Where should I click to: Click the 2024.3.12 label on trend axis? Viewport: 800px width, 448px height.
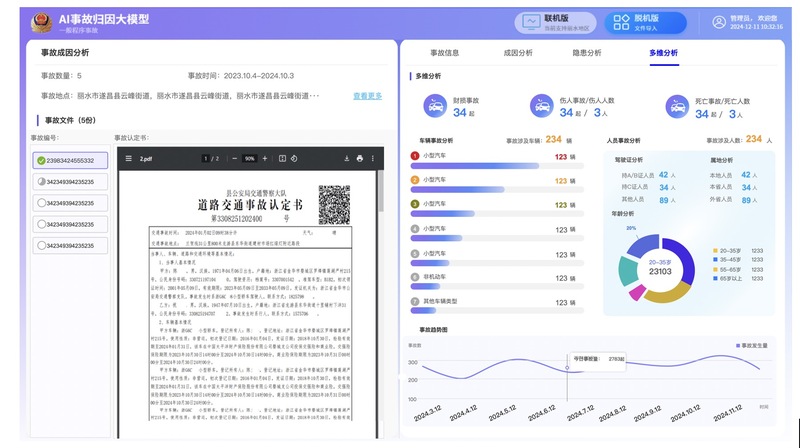[x=428, y=413]
